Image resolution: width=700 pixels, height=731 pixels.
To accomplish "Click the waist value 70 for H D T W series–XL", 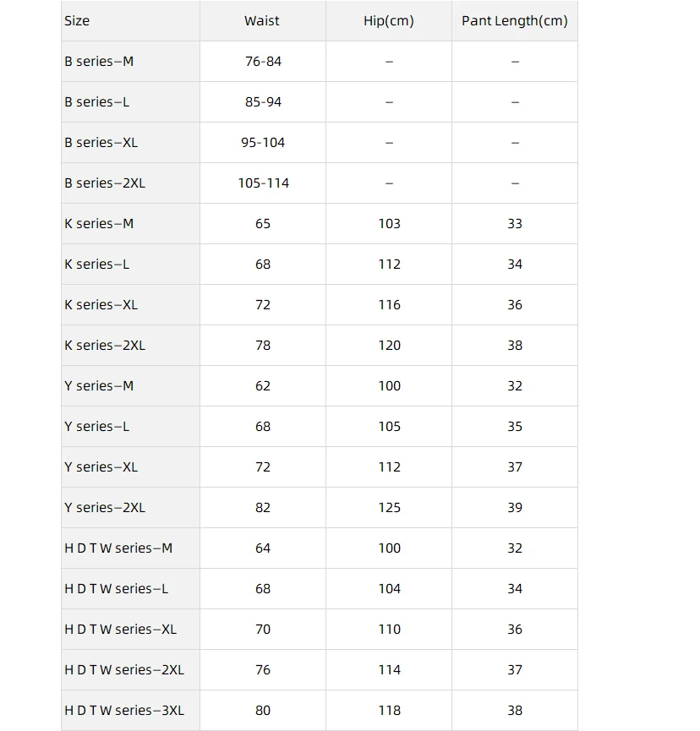I will 263,630.
